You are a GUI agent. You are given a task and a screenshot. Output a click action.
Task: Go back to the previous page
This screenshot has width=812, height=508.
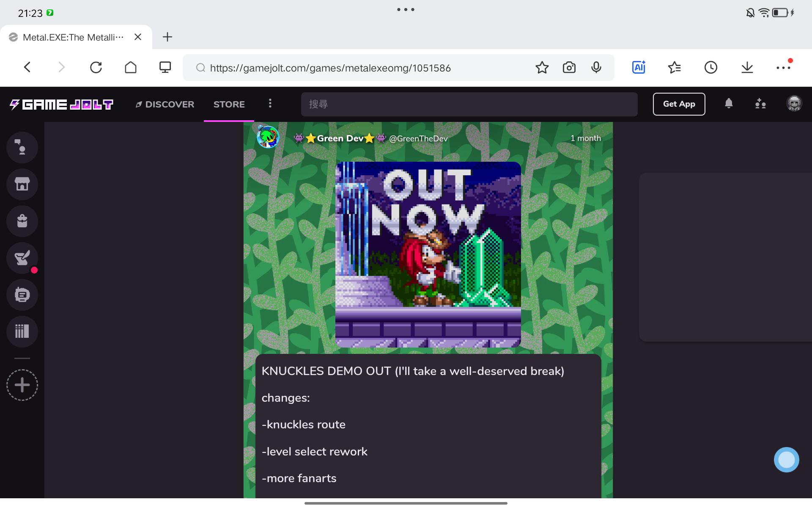[x=27, y=67]
